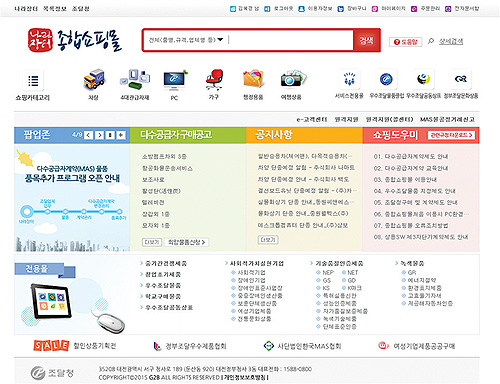
Task: Click 더보기 under 공지사항 list
Action: point(268,240)
